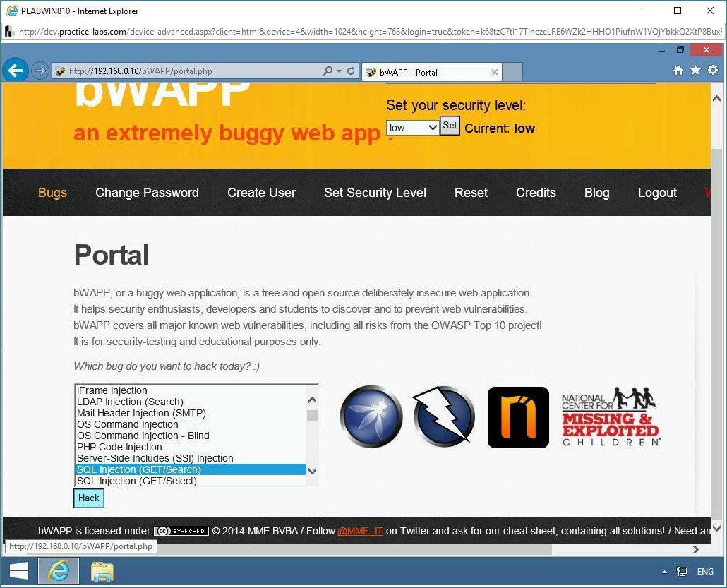
Task: Open File Explorer from the taskbar
Action: (x=102, y=571)
